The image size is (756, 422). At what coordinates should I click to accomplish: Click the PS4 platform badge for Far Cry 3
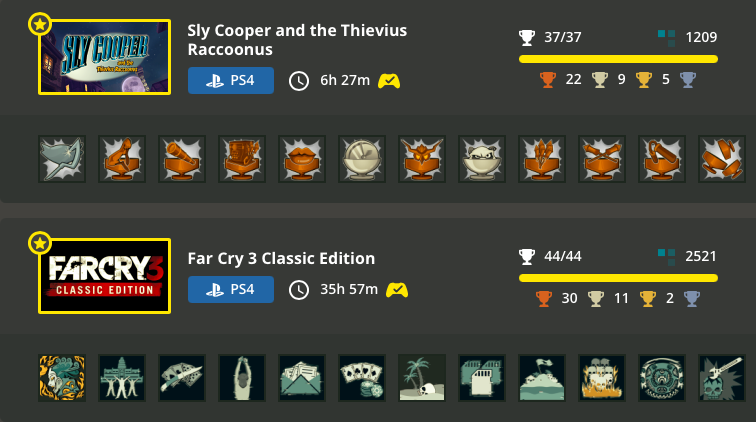click(231, 289)
